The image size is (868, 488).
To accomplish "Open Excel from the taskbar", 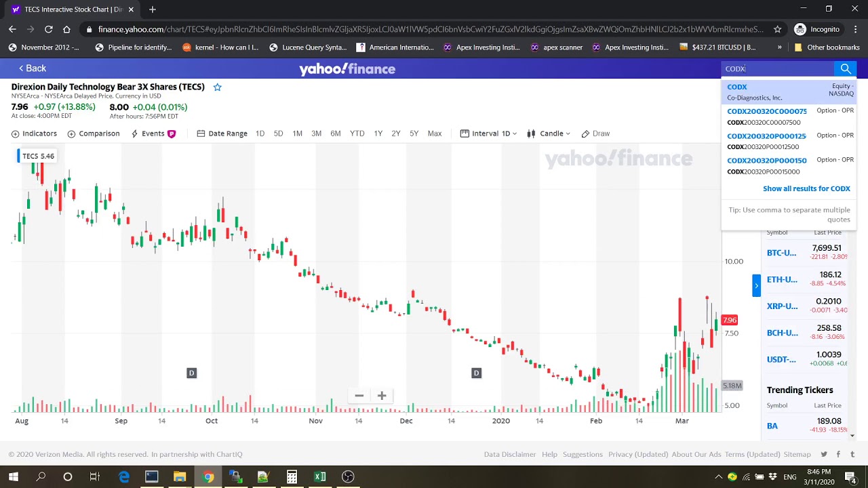I will click(x=319, y=476).
